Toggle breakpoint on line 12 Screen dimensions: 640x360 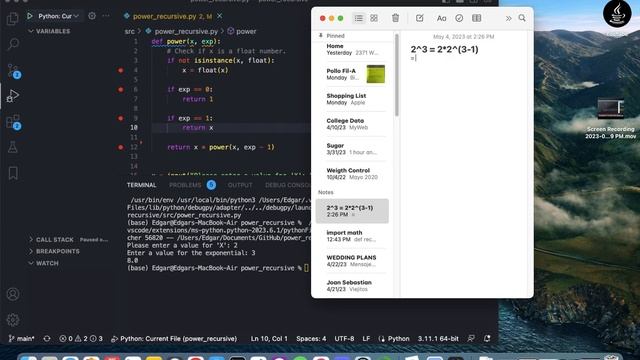(120, 147)
